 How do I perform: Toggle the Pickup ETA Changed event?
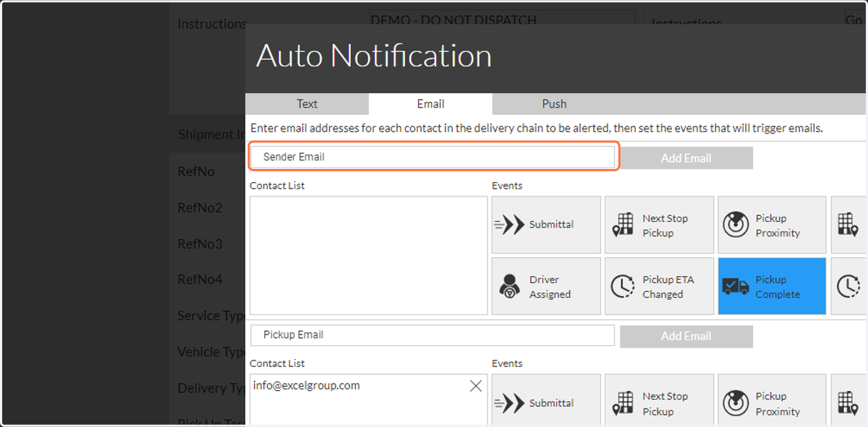659,286
